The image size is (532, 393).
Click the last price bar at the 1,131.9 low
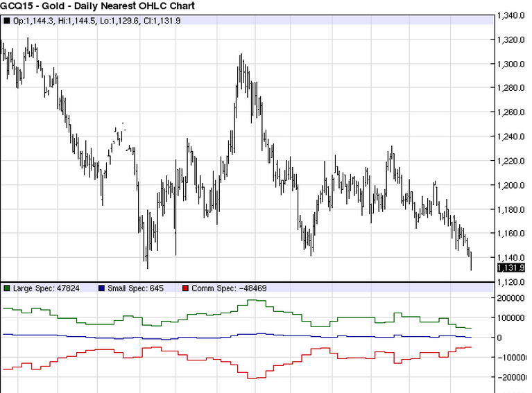[471, 261]
